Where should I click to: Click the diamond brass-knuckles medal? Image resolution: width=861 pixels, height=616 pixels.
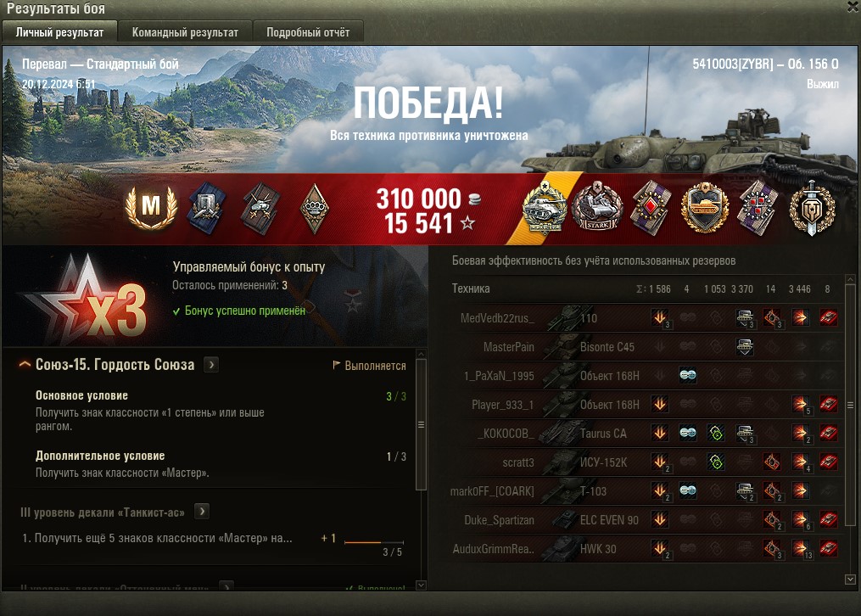point(315,209)
